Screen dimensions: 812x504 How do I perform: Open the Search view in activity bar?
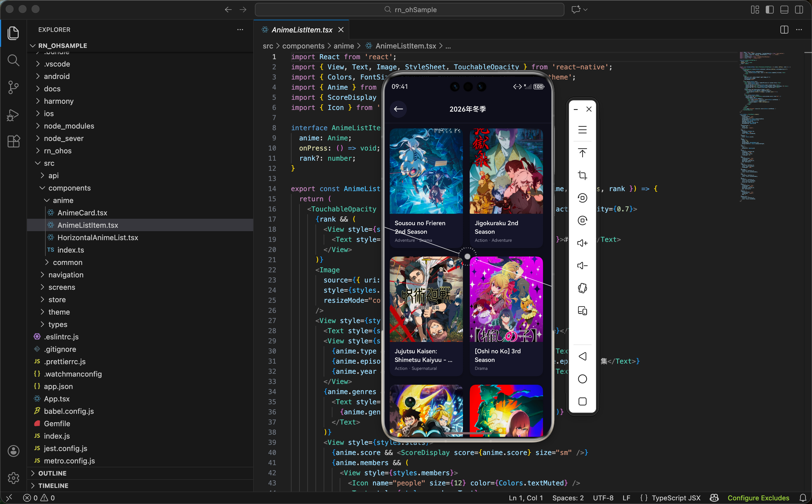[x=13, y=60]
